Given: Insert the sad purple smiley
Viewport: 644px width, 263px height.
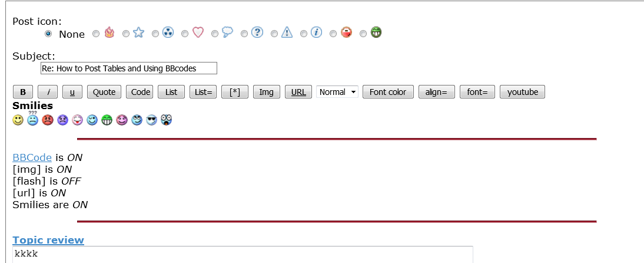Looking at the screenshot, I should click(62, 120).
